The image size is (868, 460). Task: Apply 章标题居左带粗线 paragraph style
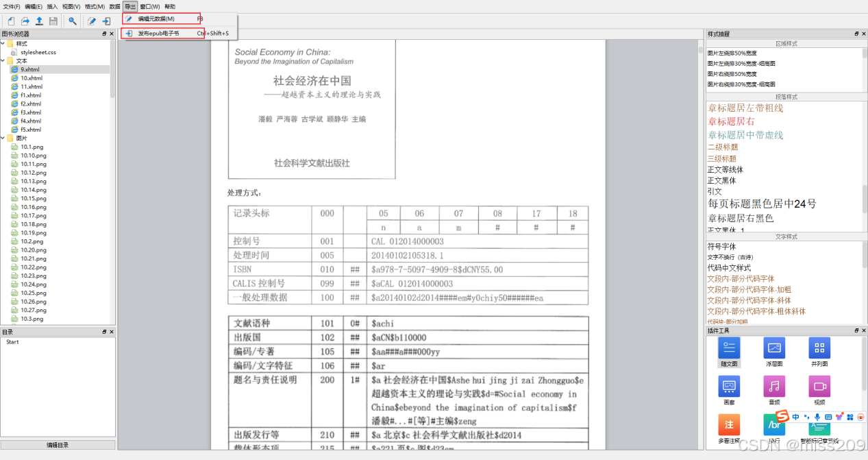[x=745, y=108]
